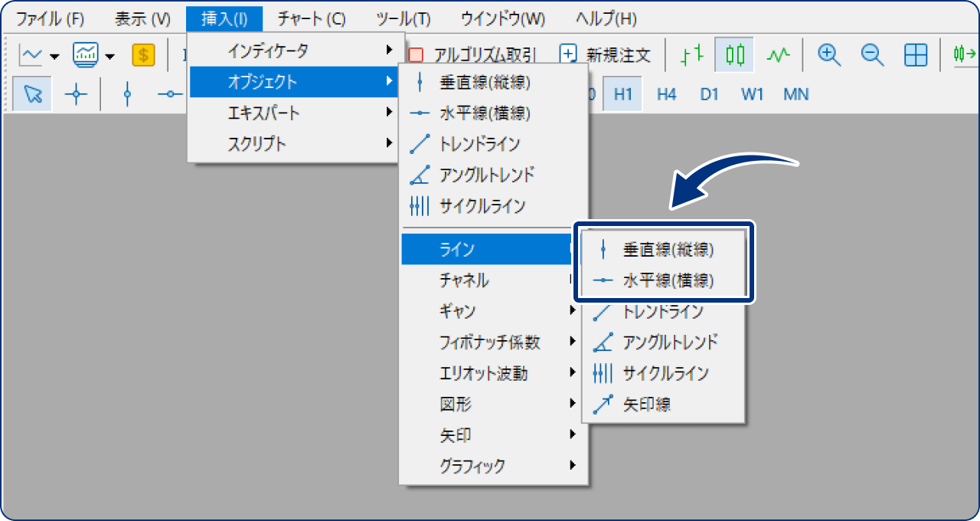Toggle candlestick chart display mode
This screenshot has width=980, height=521.
[733, 55]
